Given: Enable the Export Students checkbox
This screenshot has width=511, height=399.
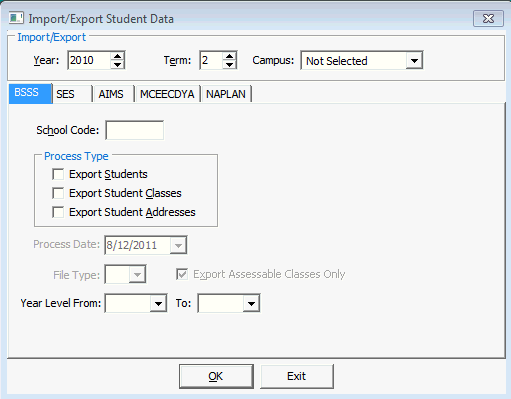Looking at the screenshot, I should pyautogui.click(x=58, y=174).
